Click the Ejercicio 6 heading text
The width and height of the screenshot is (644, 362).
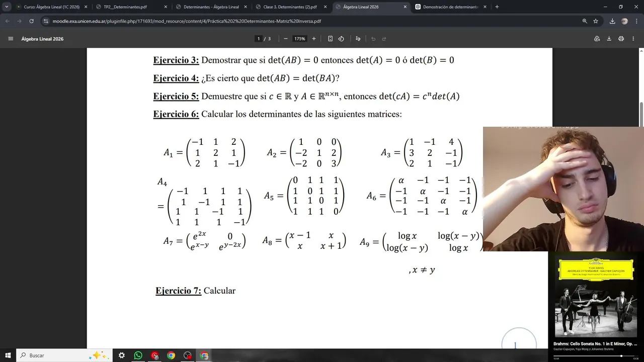[x=176, y=114]
